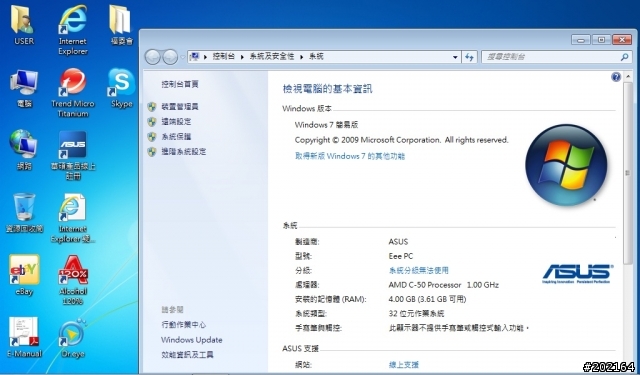
Task: Maximize the System window
Action: click(601, 40)
